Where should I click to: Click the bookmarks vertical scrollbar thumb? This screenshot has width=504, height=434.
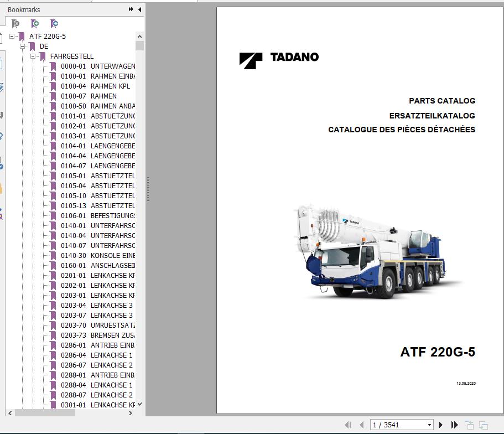(139, 45)
